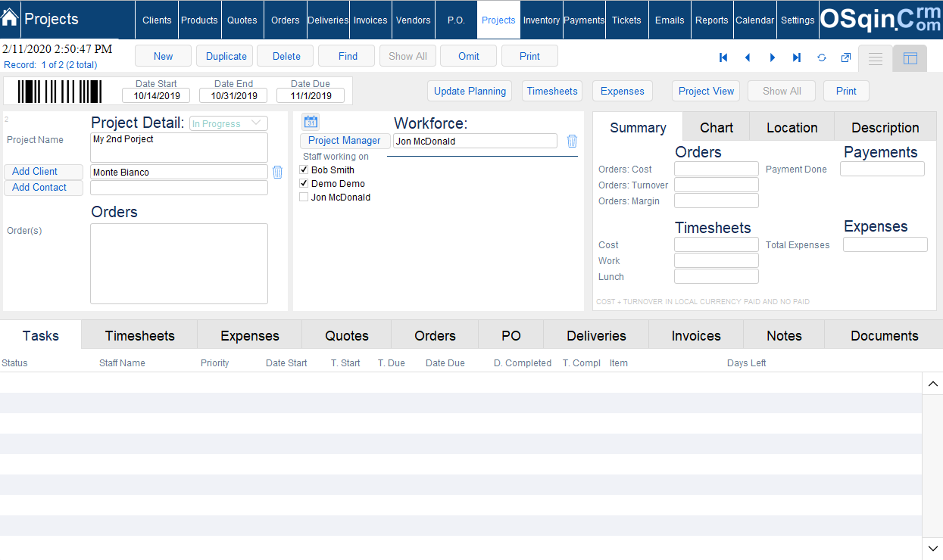The width and height of the screenshot is (943, 560).
Task: Select the Summary tab
Action: pos(638,127)
